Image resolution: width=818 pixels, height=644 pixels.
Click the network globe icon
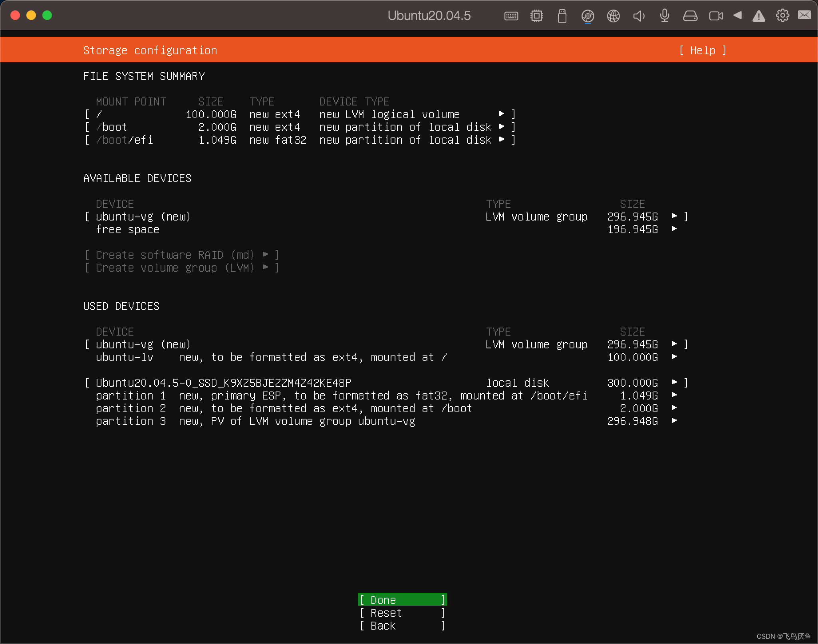tap(613, 16)
